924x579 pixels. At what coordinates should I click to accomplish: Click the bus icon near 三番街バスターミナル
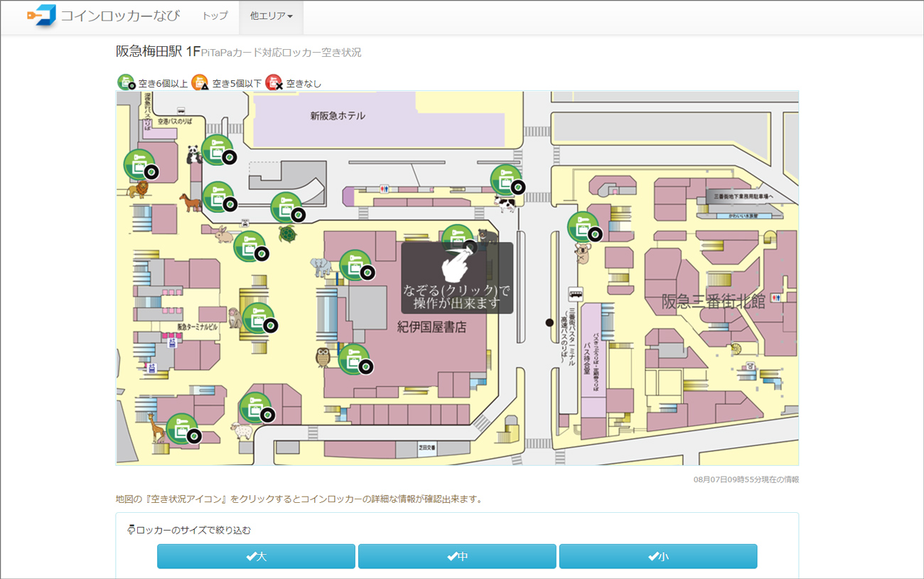click(x=575, y=294)
